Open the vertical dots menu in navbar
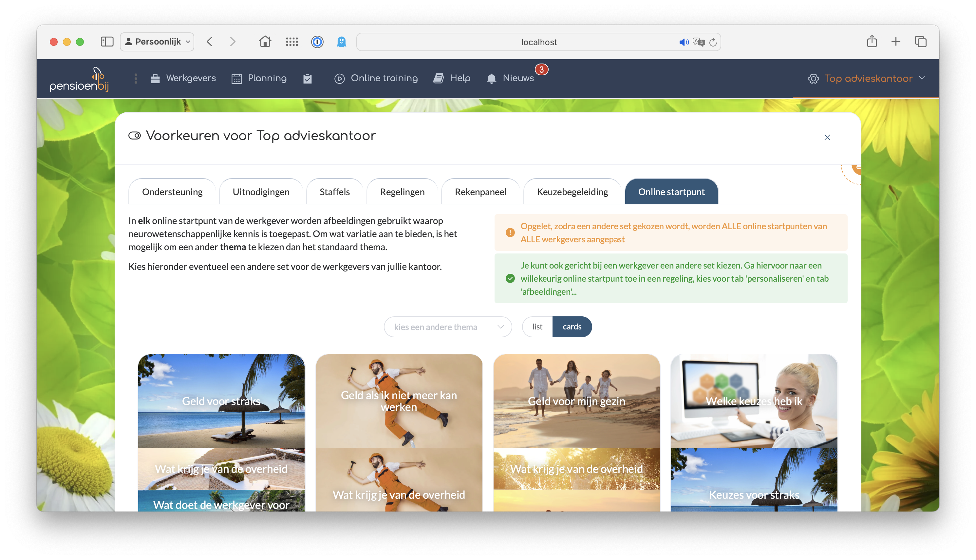976x560 pixels. click(136, 79)
